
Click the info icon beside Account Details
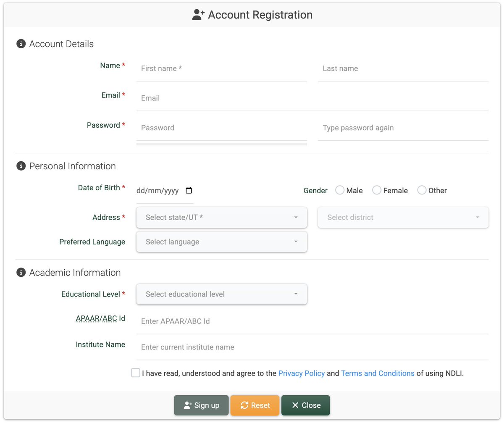[21, 44]
